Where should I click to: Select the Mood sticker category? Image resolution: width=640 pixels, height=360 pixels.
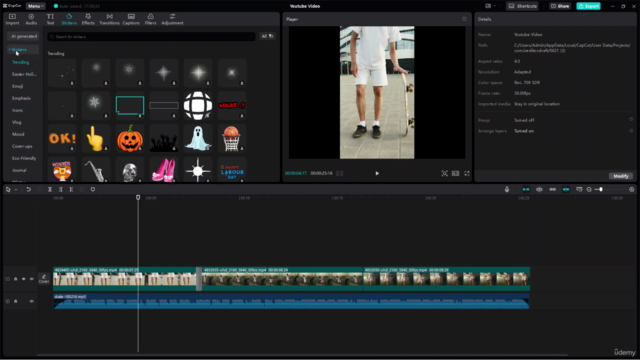18,134
